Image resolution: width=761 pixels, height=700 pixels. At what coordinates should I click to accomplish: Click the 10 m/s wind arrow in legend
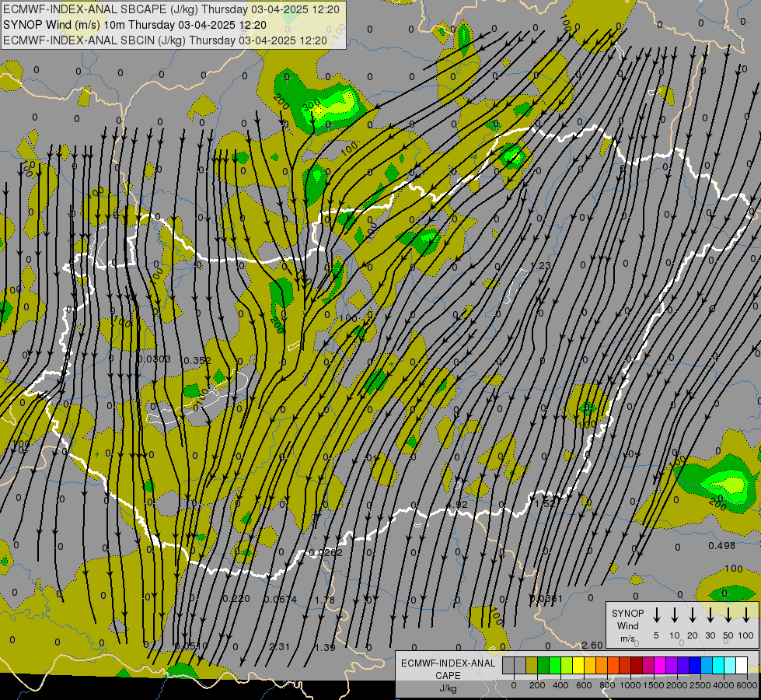[675, 615]
